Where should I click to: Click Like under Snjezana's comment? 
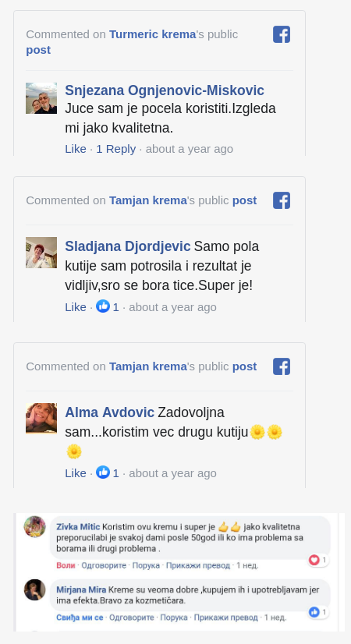coord(76,149)
